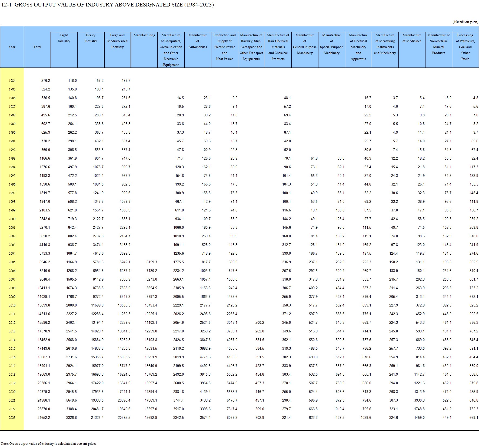Click the year cell '2005'
Image resolution: width=479 pixels, height=448 pixels.
point(12,262)
